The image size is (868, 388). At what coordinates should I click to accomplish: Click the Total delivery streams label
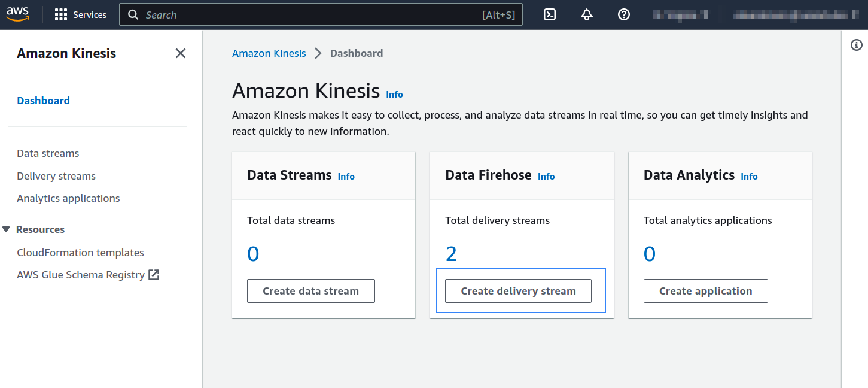(x=497, y=220)
